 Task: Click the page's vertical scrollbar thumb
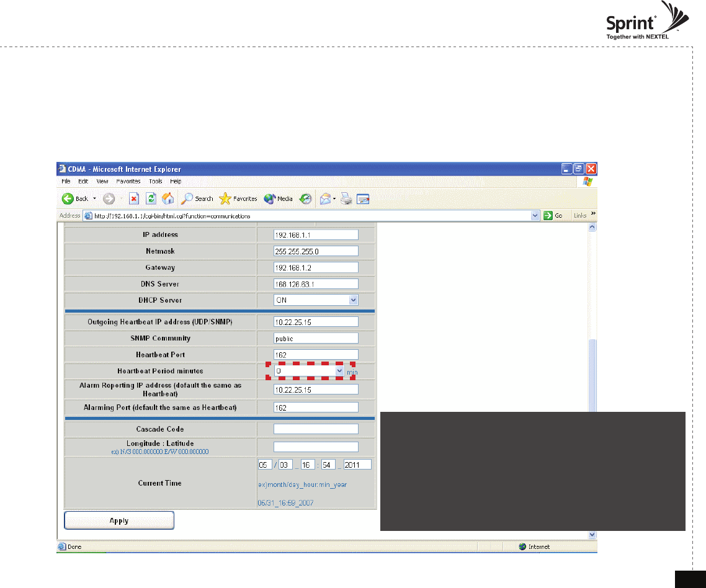[x=592, y=375]
